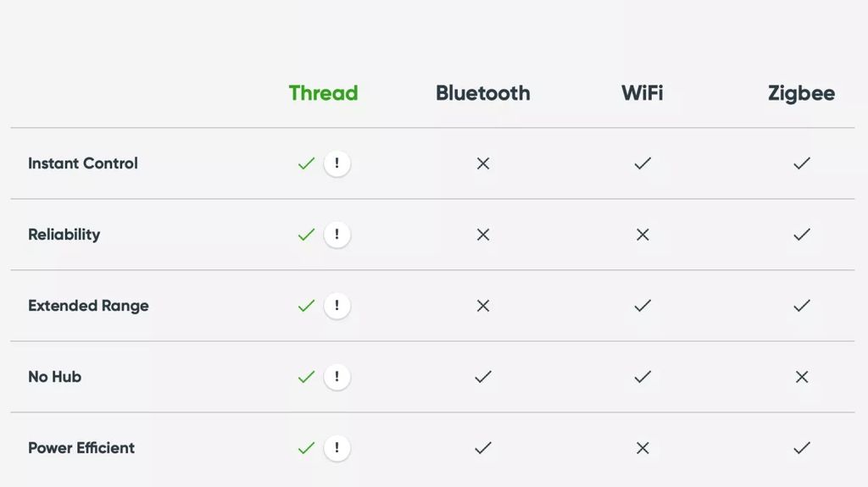This screenshot has height=487, width=868.
Task: Click the Instant Control row label
Action: tap(83, 163)
